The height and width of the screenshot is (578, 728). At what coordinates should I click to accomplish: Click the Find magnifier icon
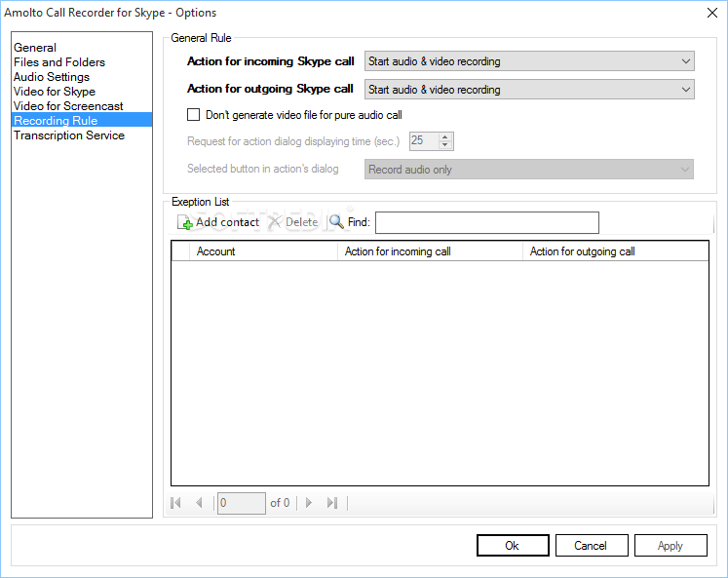pos(336,222)
